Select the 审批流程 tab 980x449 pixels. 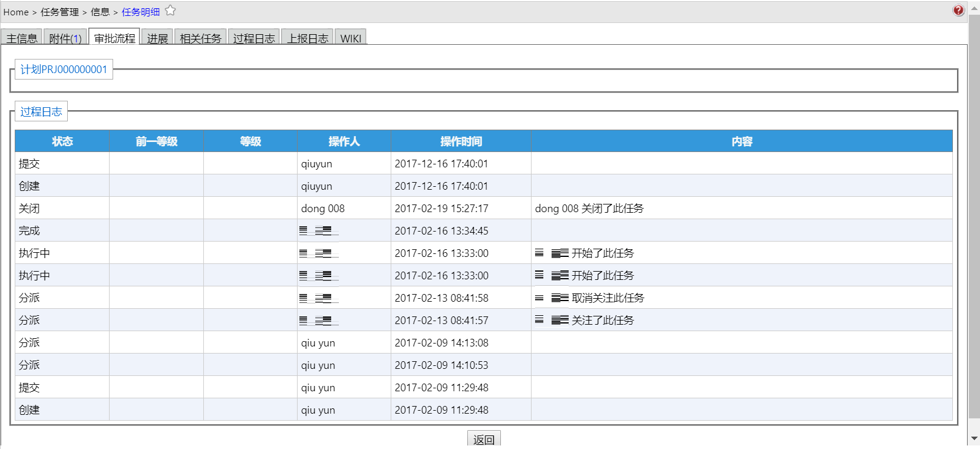tap(114, 38)
